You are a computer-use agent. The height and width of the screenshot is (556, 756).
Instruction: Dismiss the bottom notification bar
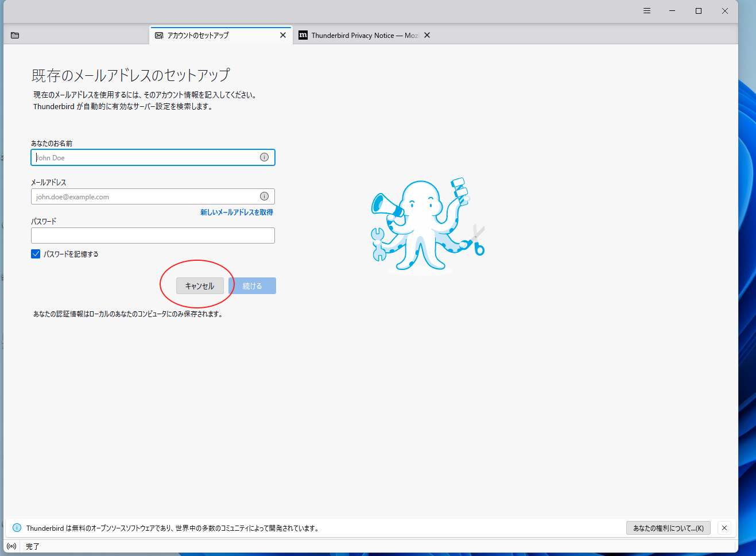pos(724,528)
